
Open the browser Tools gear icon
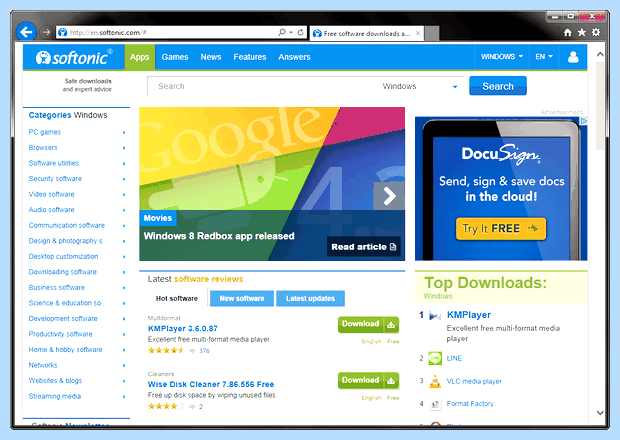596,32
